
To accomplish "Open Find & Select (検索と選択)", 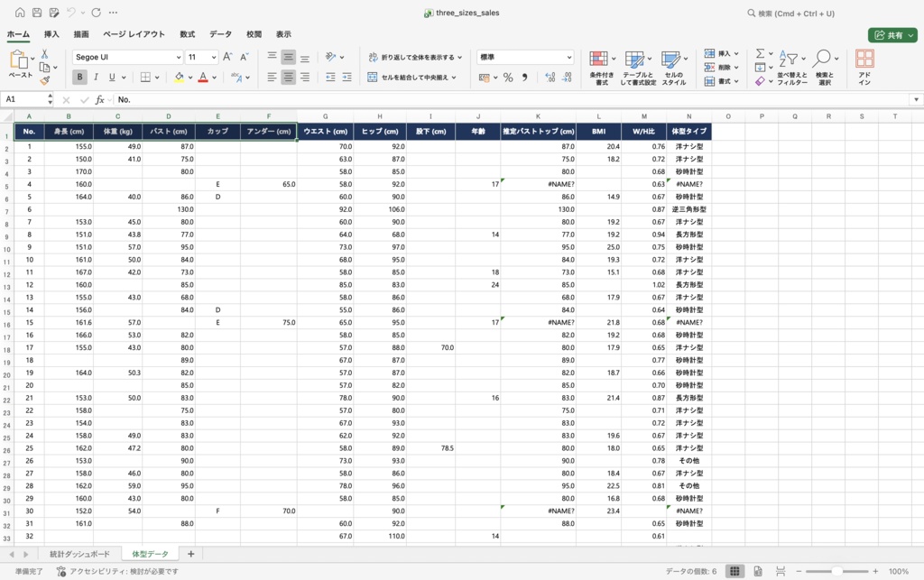I will click(825, 68).
